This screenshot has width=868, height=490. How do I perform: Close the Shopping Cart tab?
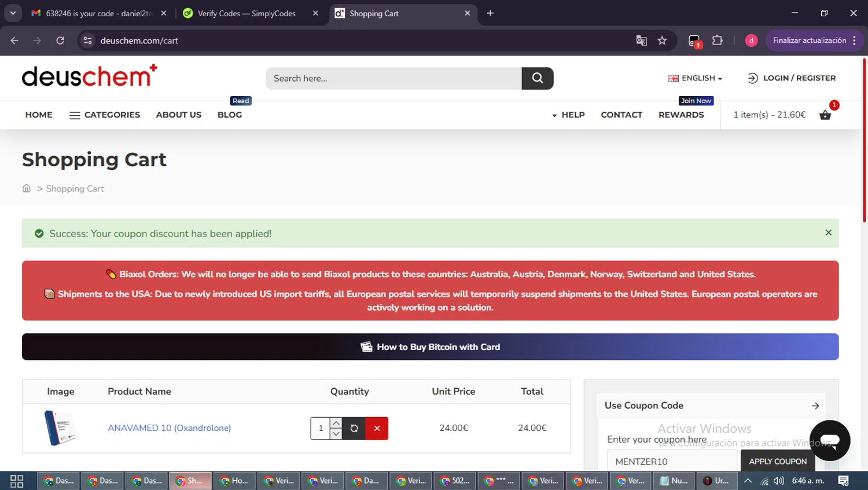467,13
